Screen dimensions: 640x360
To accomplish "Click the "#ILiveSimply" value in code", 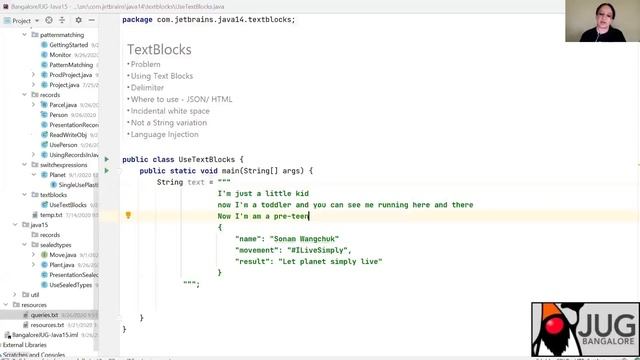I will 317,250.
